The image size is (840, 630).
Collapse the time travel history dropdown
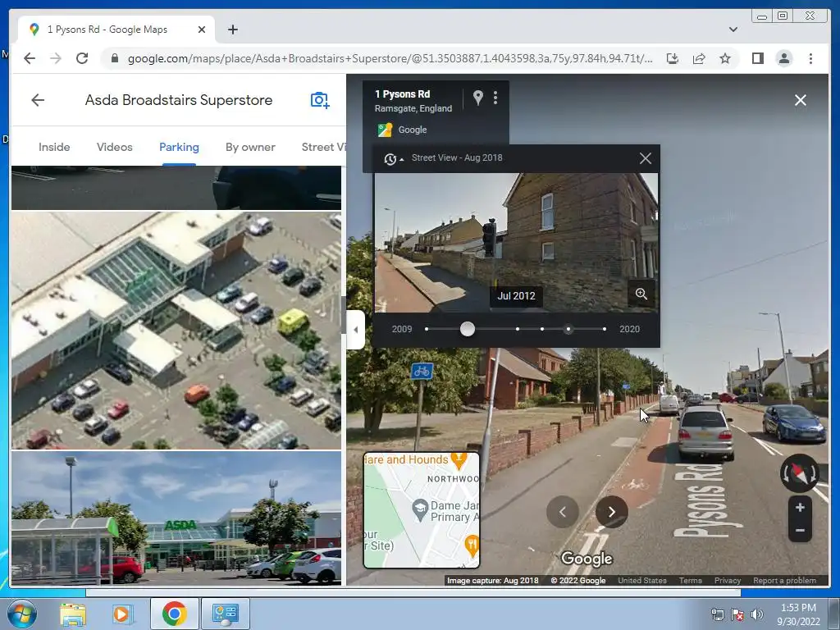tap(393, 158)
